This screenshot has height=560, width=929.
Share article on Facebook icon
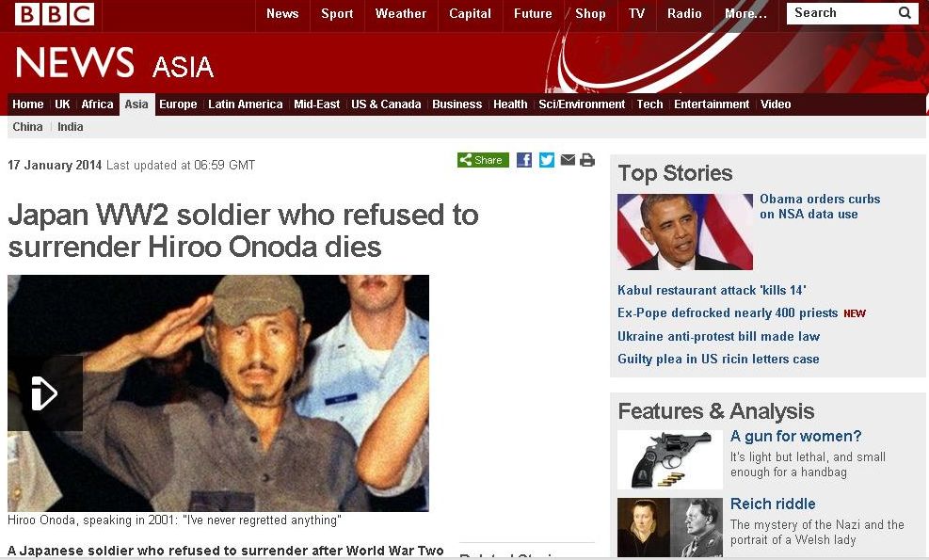point(523,160)
